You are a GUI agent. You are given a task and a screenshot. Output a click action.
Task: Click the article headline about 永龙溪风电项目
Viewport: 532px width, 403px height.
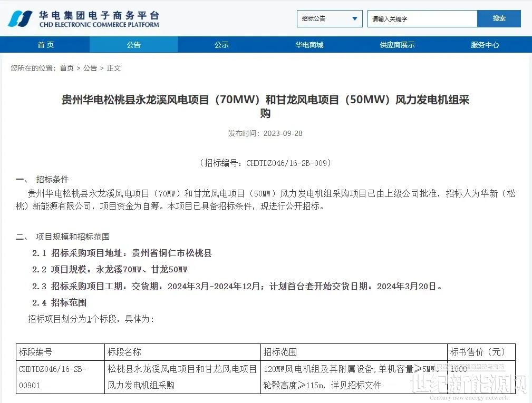pos(265,106)
